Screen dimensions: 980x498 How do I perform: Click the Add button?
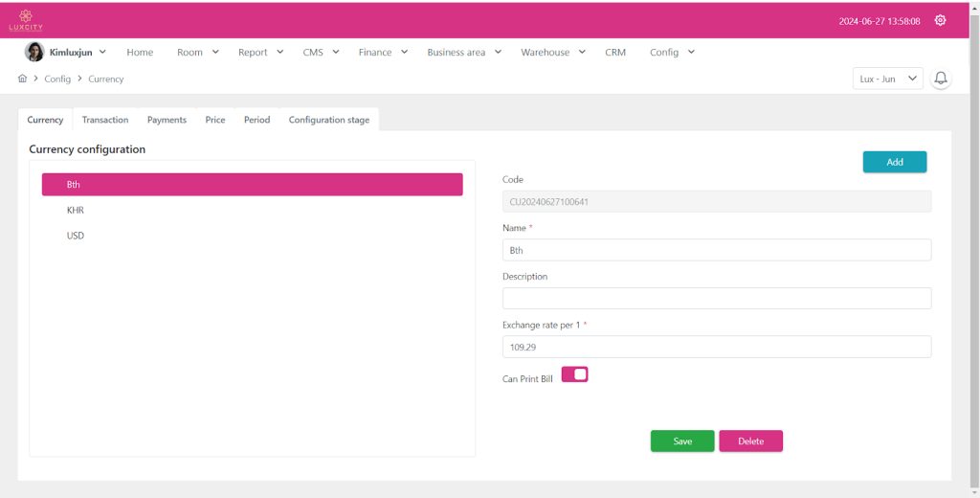click(894, 162)
